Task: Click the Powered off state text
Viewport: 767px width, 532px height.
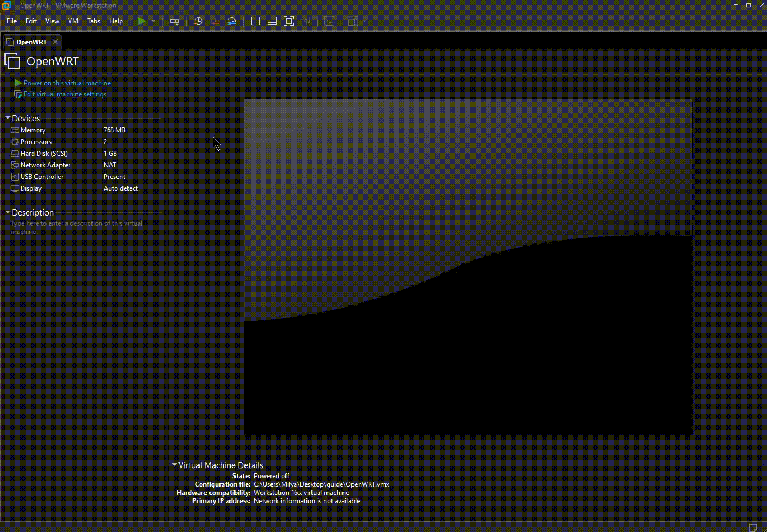Action: (272, 476)
